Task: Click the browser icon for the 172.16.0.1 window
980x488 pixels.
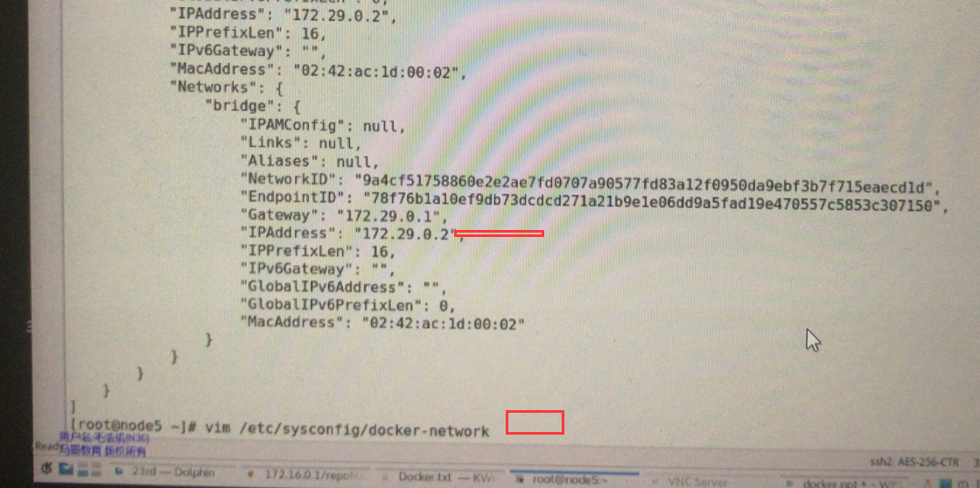Action: tap(252, 474)
